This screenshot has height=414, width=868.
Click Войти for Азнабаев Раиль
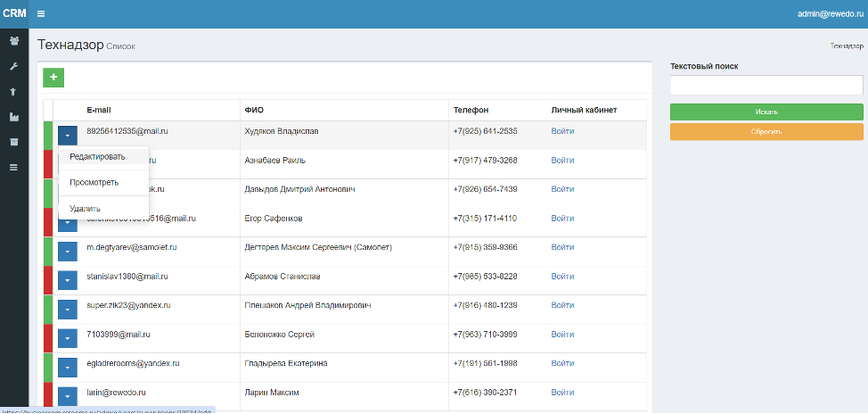pyautogui.click(x=562, y=161)
